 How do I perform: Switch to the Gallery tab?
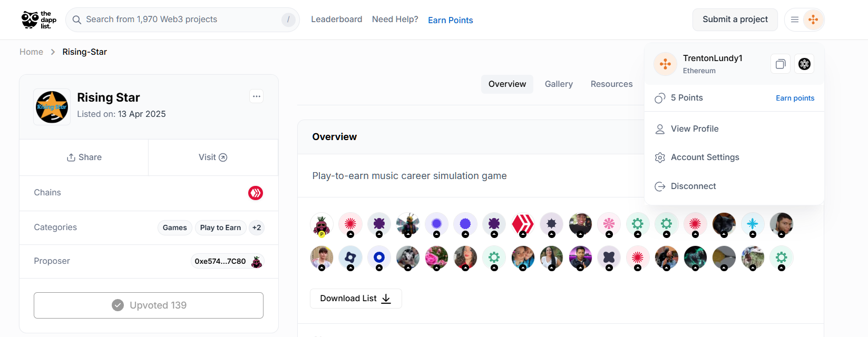[x=559, y=84]
